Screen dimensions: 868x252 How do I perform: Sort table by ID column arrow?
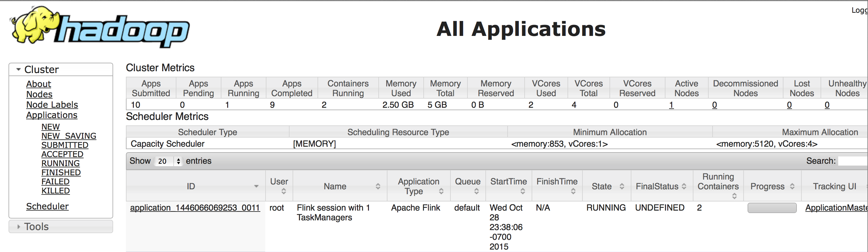click(x=256, y=186)
